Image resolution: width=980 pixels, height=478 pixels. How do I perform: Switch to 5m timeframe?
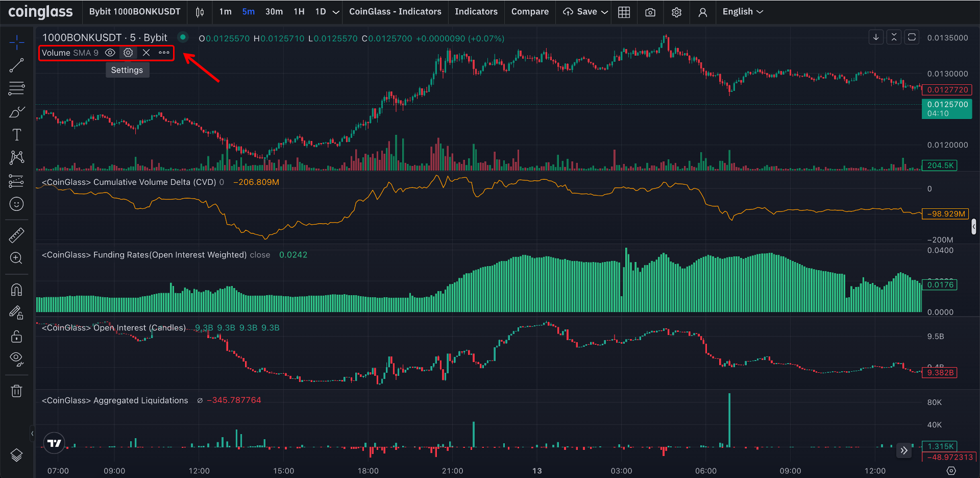tap(249, 12)
